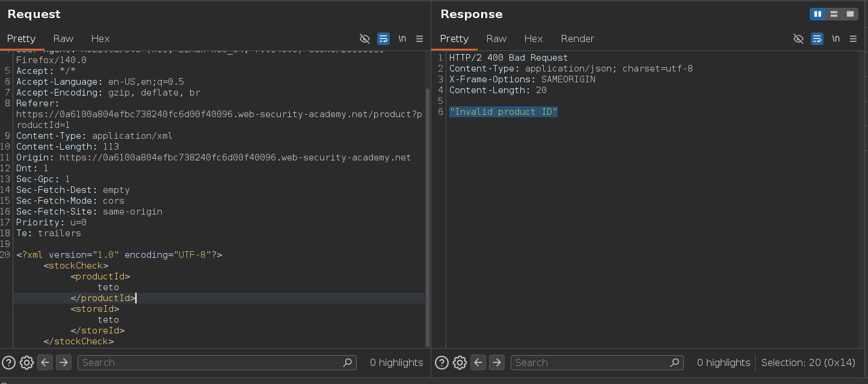Show \n newline characters in Request panel
This screenshot has width=868, height=384.
coord(402,38)
